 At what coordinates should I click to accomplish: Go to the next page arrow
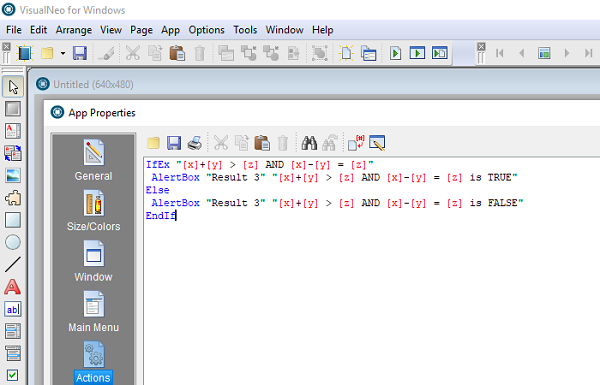pos(566,53)
